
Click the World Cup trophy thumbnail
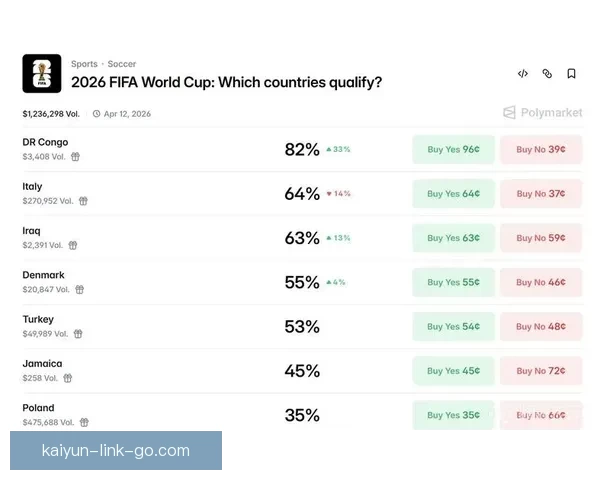point(42,73)
